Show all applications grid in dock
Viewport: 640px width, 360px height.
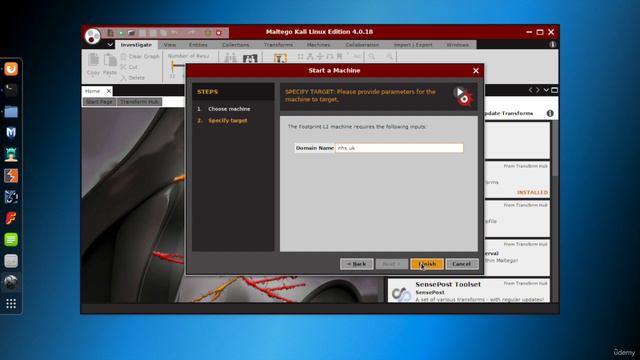(11, 303)
